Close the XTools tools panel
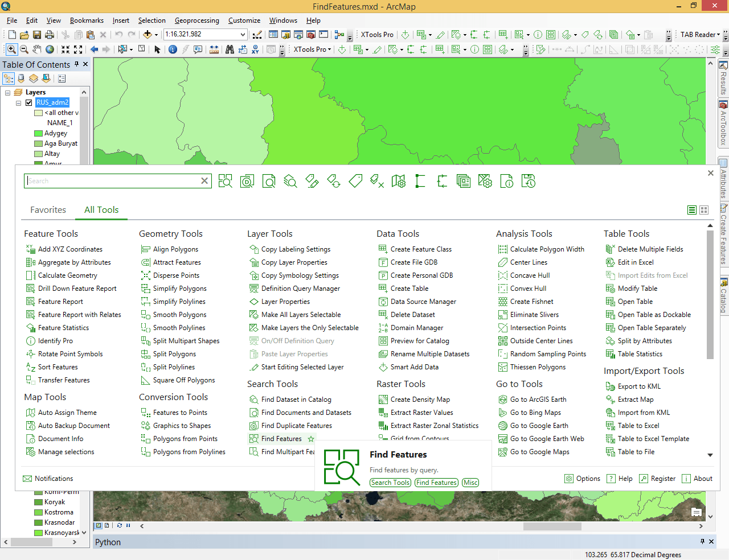Image resolution: width=729 pixels, height=560 pixels. pyautogui.click(x=711, y=173)
